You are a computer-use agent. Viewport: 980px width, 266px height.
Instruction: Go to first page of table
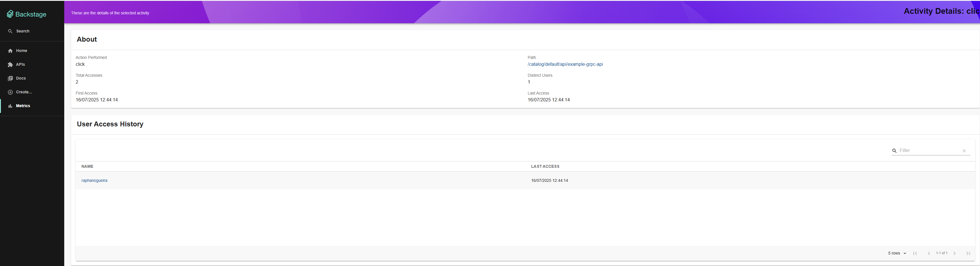tap(915, 253)
